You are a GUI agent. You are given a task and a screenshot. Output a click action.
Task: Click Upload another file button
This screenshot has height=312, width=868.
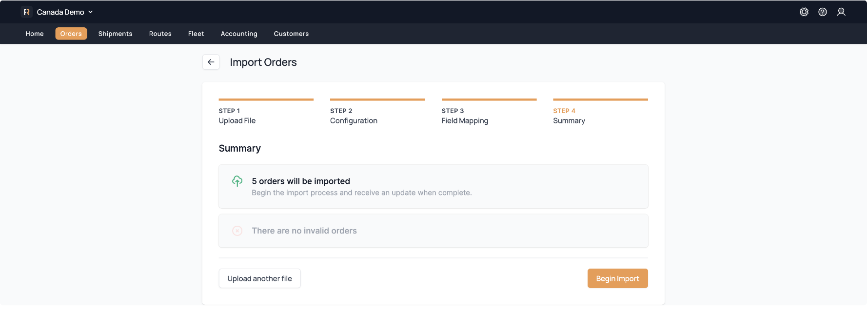pos(259,279)
